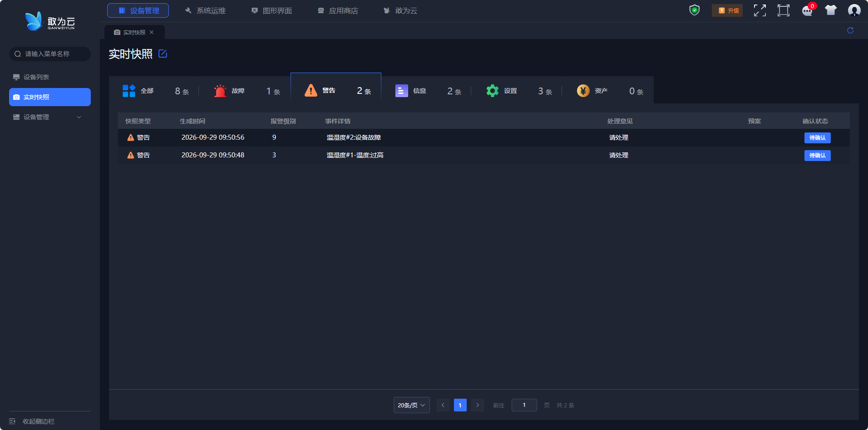Expand the 设备管理 sidebar group
Image resolution: width=868 pixels, height=430 pixels.
(x=50, y=117)
